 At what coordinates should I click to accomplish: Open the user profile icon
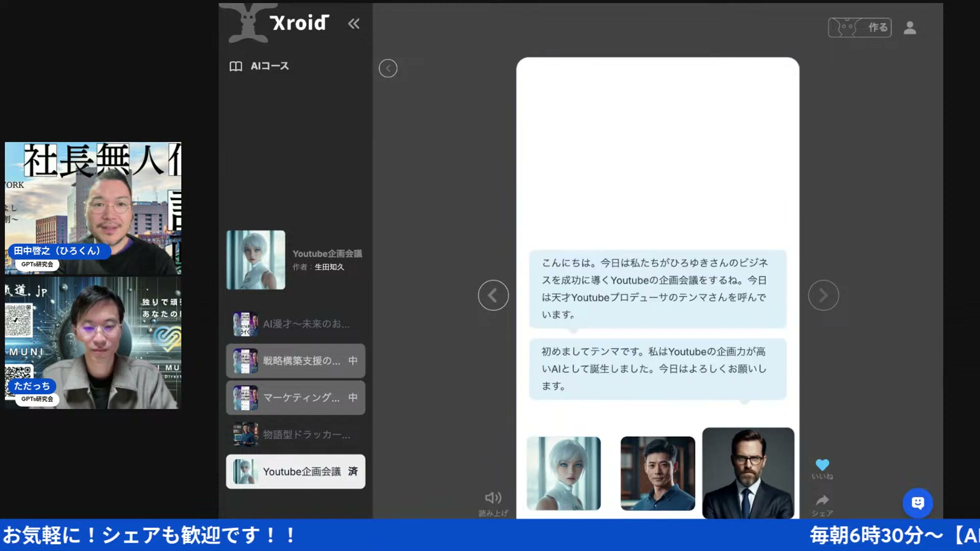pyautogui.click(x=910, y=28)
